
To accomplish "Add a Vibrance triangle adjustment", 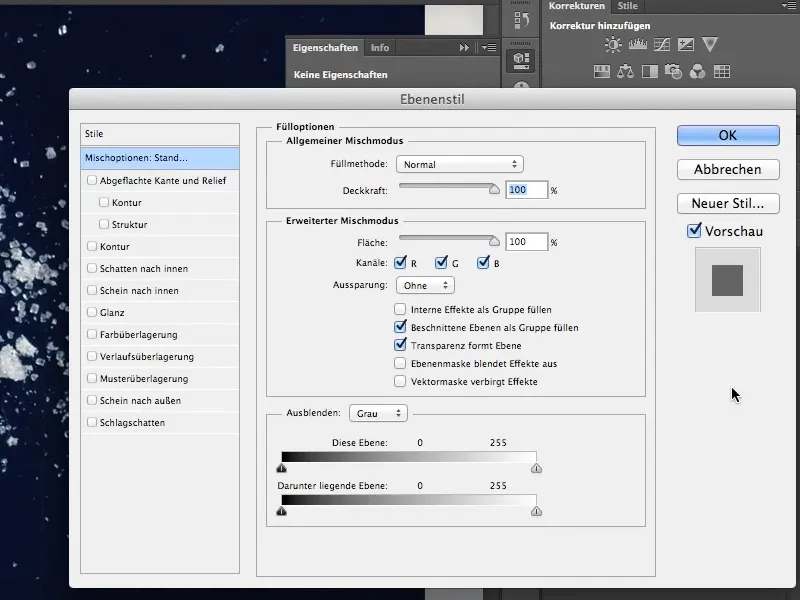I will click(710, 44).
